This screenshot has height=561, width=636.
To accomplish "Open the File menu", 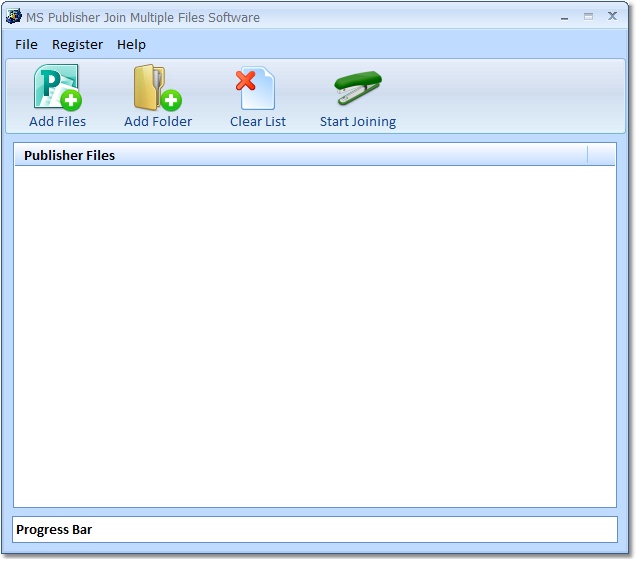I will click(26, 44).
